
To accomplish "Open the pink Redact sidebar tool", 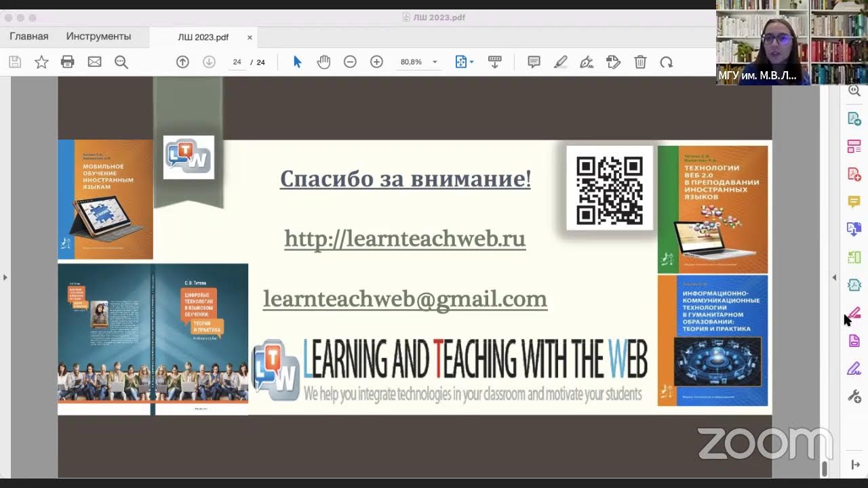I will tap(854, 312).
